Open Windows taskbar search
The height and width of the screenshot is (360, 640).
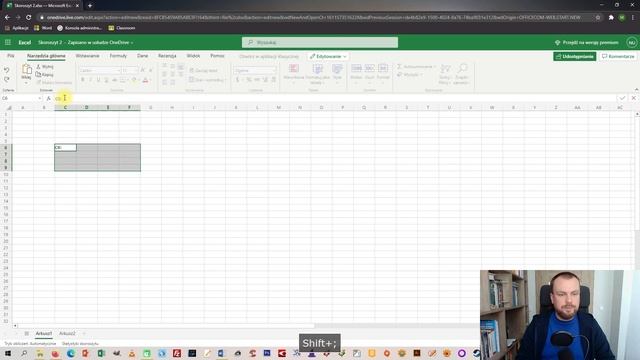tap(24, 353)
